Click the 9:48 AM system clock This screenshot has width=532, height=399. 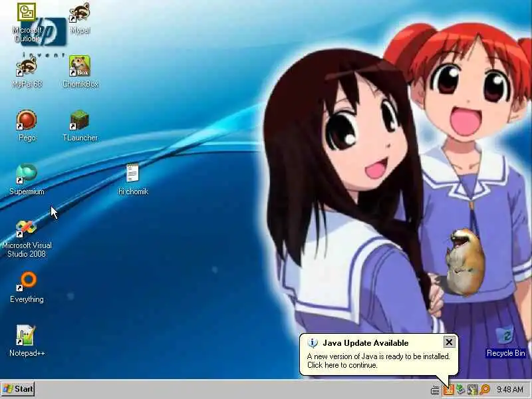[510, 390]
